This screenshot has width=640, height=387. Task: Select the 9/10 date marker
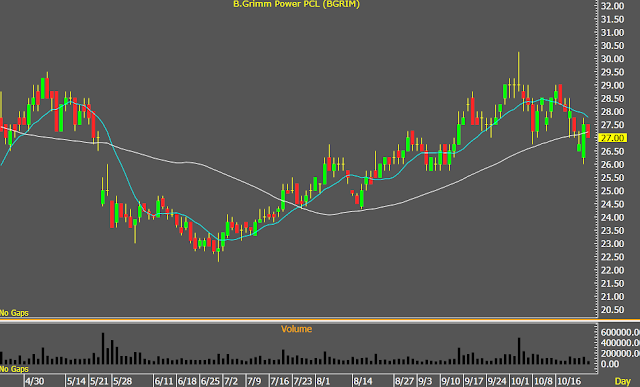(x=451, y=381)
